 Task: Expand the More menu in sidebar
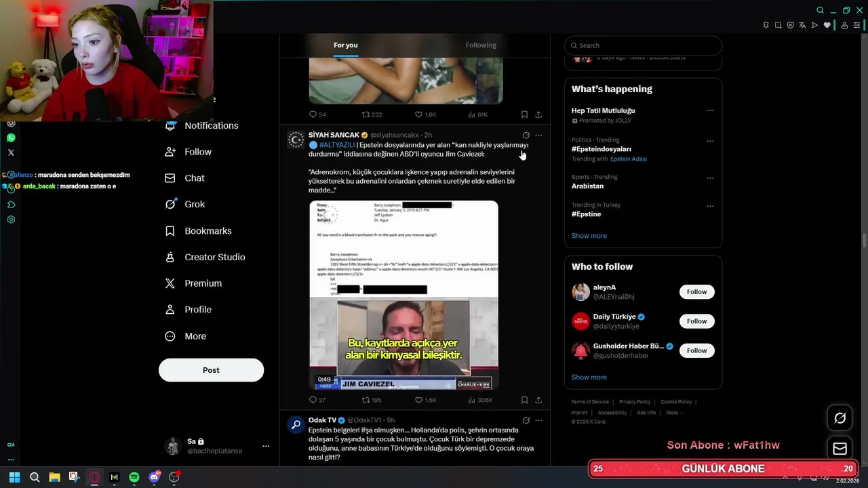(186, 336)
